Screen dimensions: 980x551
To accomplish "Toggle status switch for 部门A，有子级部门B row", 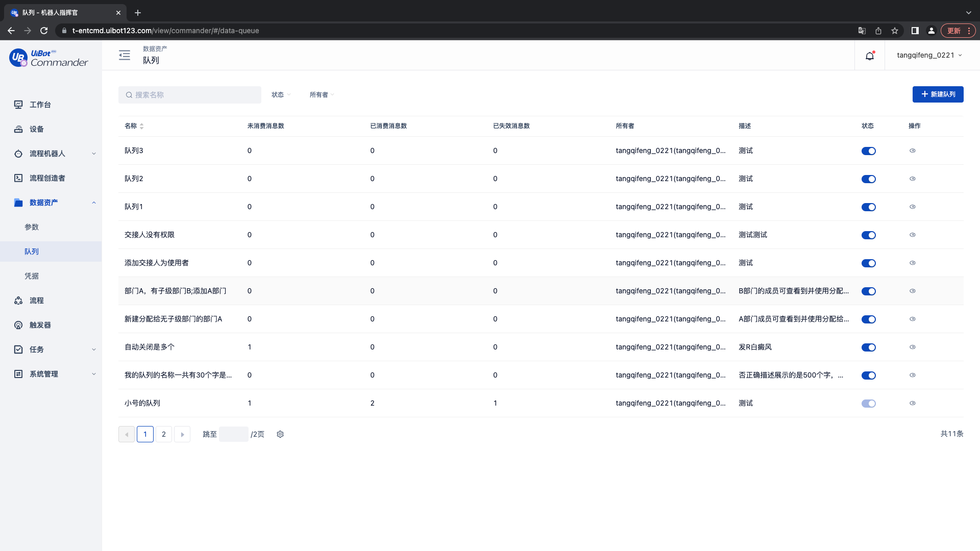I will tap(869, 291).
